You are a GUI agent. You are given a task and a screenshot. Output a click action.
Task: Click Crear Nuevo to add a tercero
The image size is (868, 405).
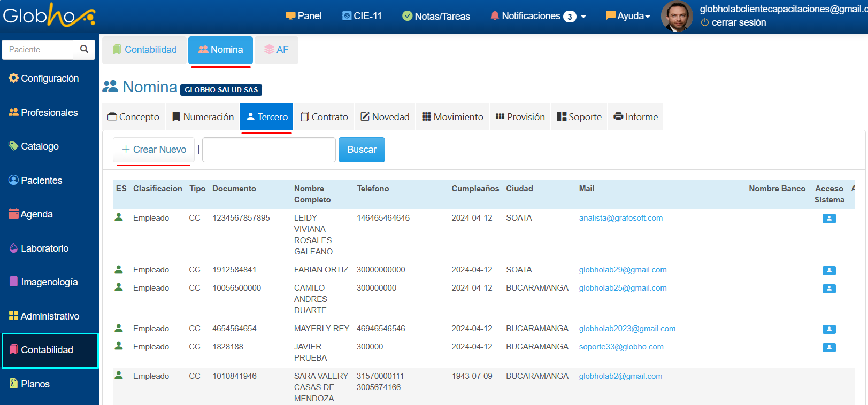(154, 150)
